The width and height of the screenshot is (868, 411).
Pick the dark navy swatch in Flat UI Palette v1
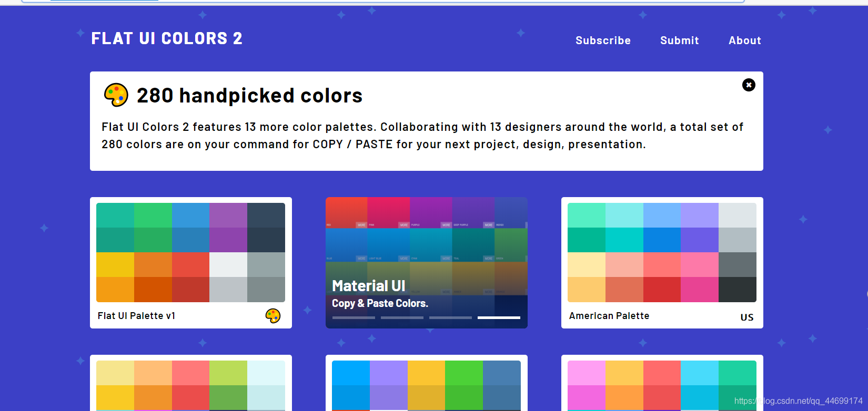[266, 240]
